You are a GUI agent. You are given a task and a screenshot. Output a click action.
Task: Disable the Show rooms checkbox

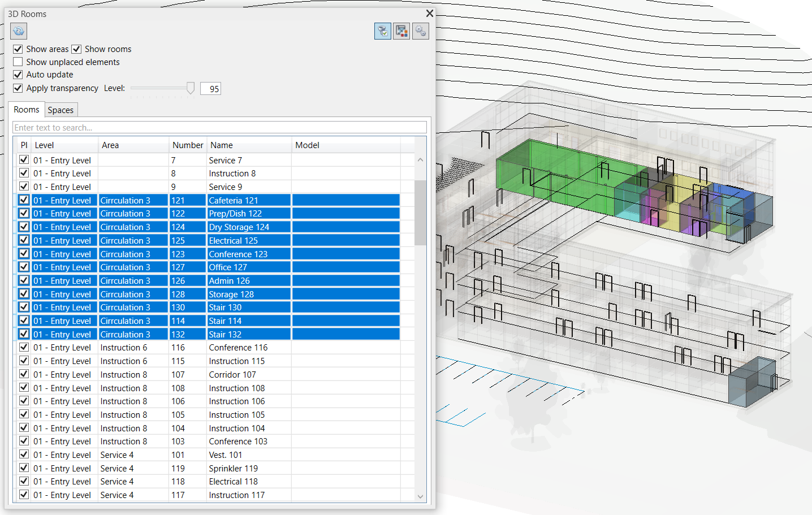point(77,49)
